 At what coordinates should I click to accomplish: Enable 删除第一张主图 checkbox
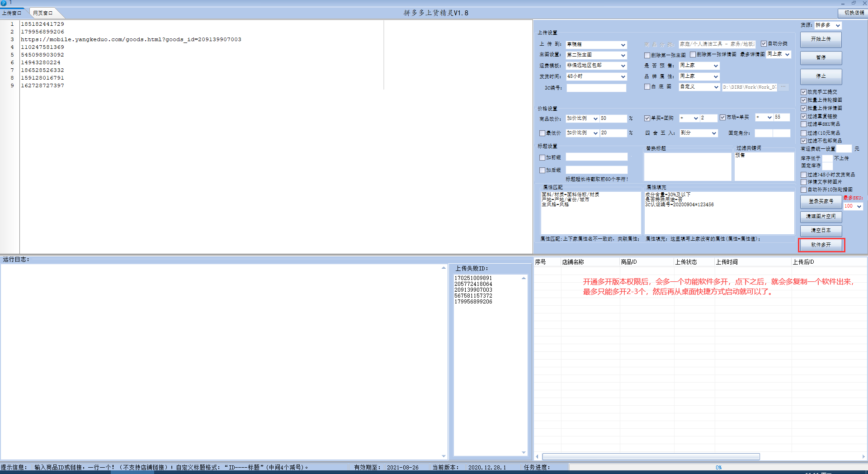point(647,55)
